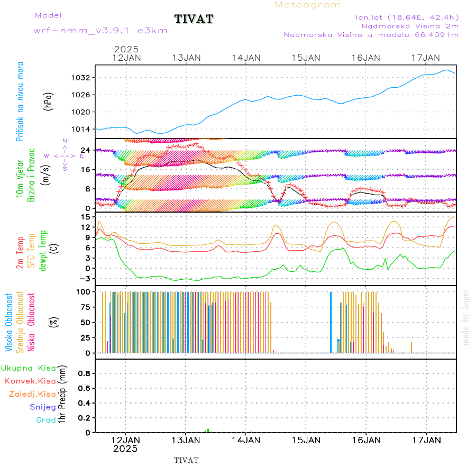This screenshot has height=476, width=476.
Task: Select the Visoka Oblacnost legend label
Action: [x=9, y=322]
